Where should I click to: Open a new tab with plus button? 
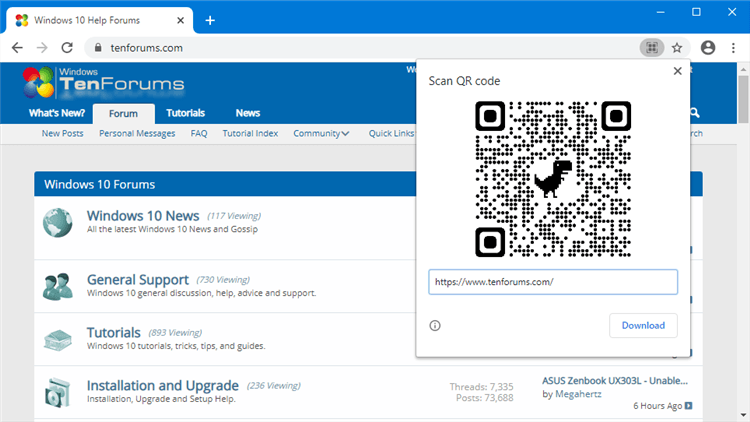pyautogui.click(x=210, y=21)
